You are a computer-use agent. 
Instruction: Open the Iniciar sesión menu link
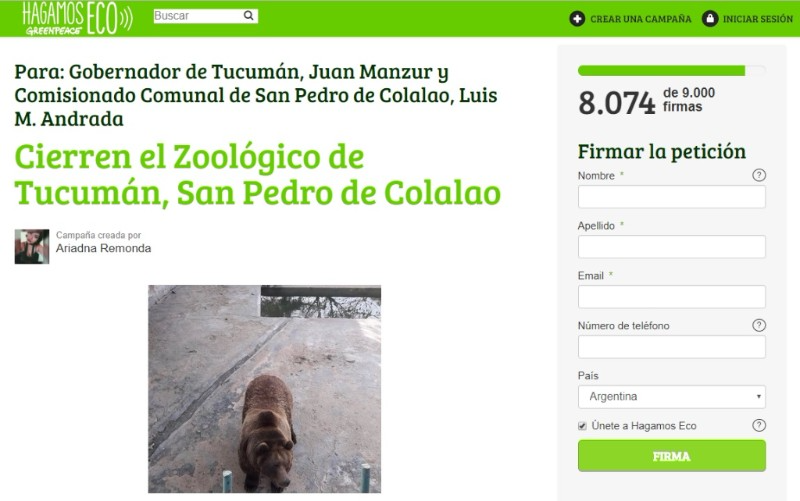pos(758,19)
